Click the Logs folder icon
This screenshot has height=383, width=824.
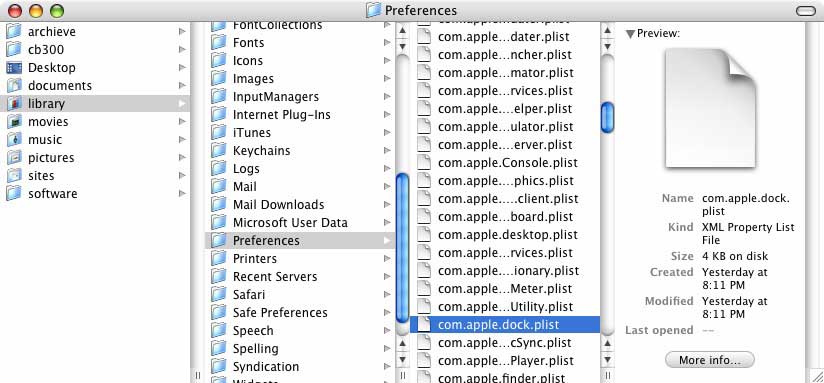tap(219, 169)
